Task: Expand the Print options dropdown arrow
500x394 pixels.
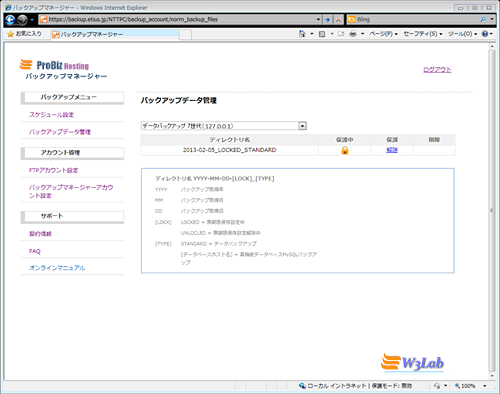Action: tap(362, 34)
